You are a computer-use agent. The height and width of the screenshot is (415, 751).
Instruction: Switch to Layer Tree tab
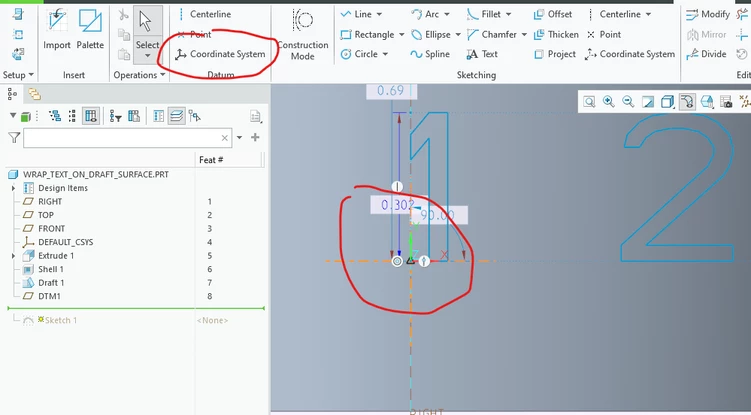tap(34, 94)
